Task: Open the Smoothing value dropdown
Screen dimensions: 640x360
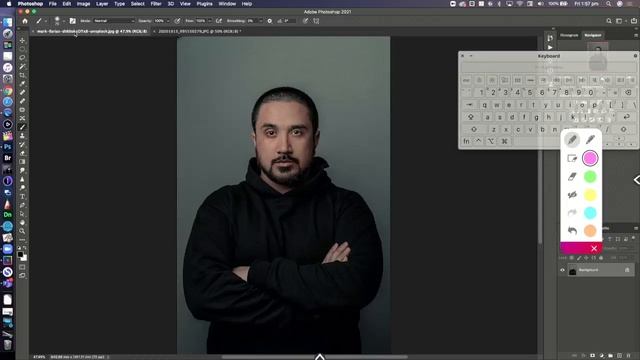Action: click(261, 21)
